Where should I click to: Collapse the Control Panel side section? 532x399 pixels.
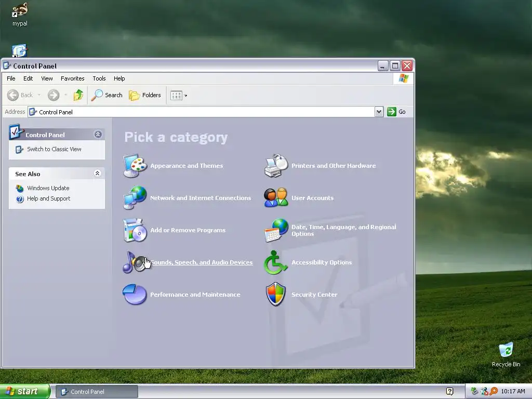tap(98, 135)
